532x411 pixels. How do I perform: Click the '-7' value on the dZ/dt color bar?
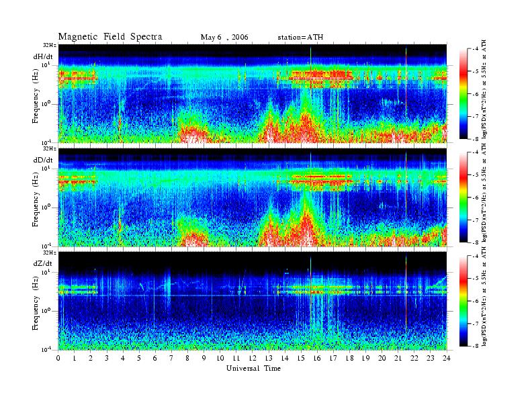(x=475, y=324)
